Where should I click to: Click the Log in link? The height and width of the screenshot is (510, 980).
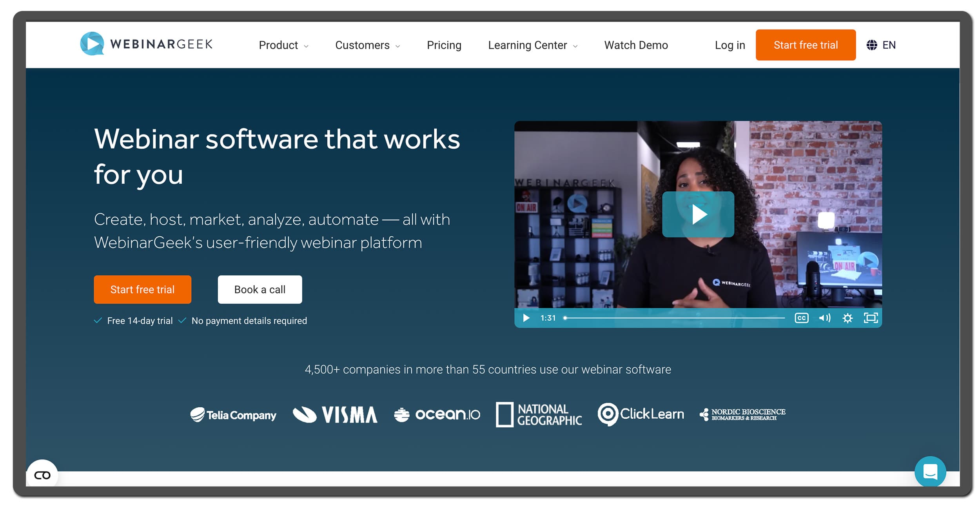pos(730,45)
